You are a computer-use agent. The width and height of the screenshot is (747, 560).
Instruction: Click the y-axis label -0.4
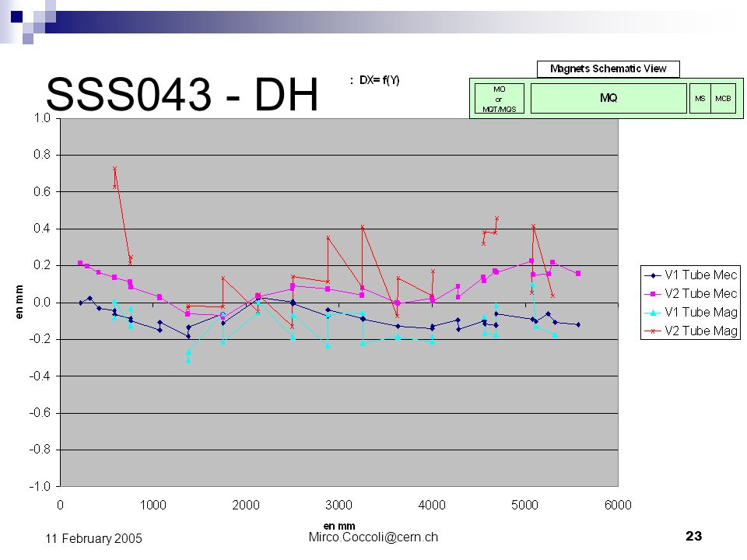[x=40, y=376]
